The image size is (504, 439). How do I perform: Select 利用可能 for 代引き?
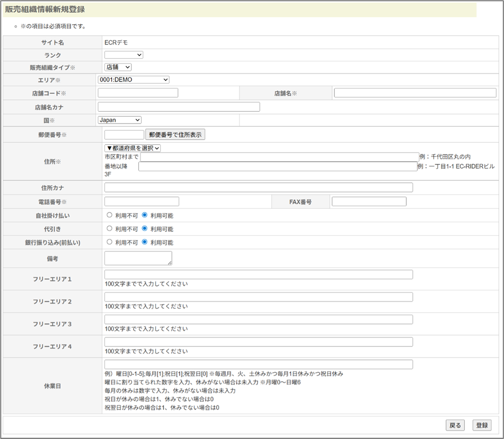tap(144, 229)
